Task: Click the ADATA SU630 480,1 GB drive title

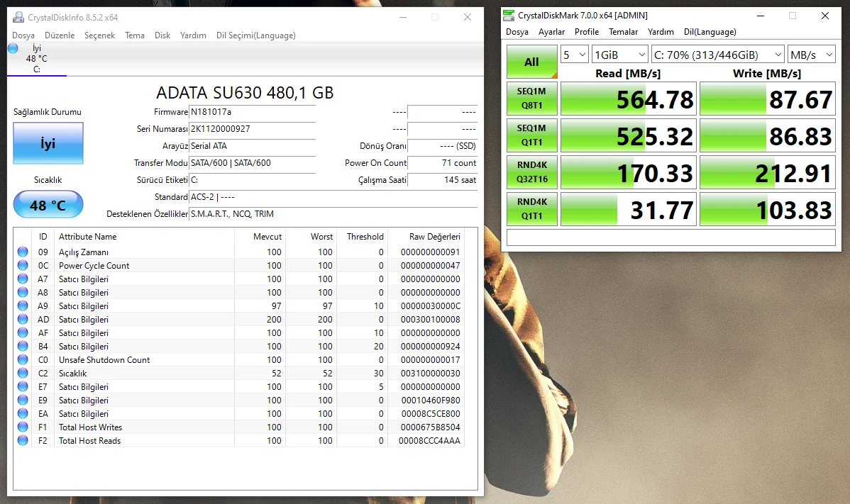Action: 245,93
